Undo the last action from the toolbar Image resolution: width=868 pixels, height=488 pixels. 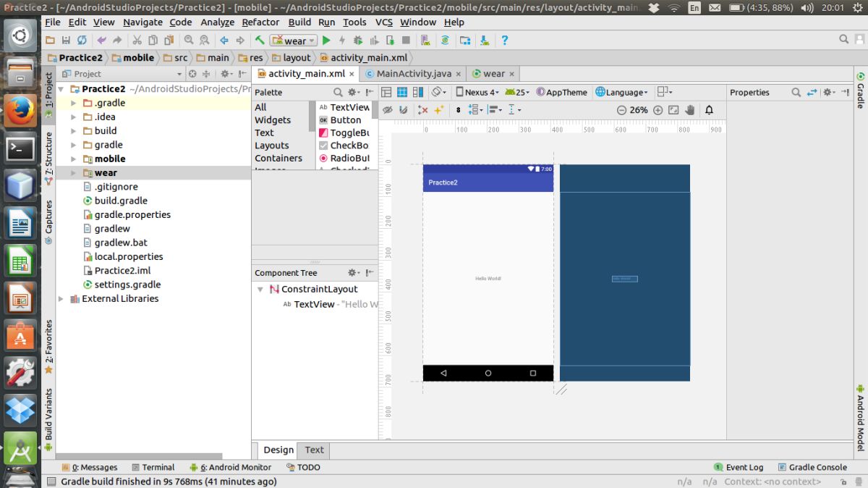tap(101, 41)
